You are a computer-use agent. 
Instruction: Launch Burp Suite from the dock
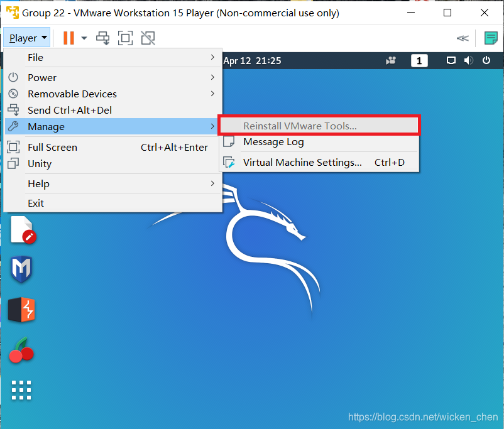pyautogui.click(x=21, y=310)
